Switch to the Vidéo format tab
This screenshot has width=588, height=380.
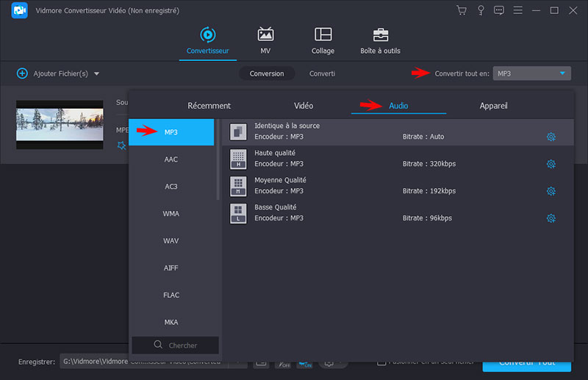(304, 106)
